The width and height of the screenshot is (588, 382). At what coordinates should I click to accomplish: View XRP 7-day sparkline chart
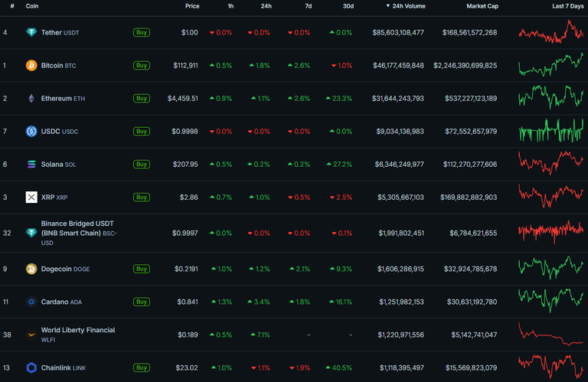pos(551,196)
